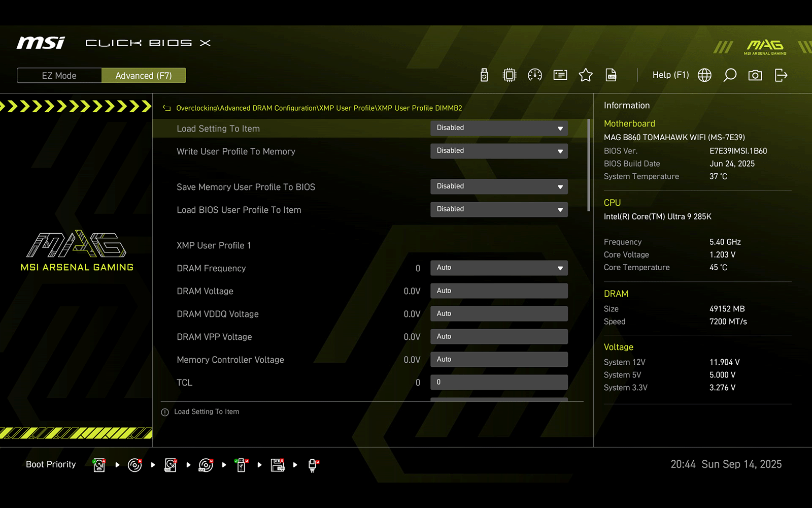812x508 pixels.
Task: Open the CPU chip icon in the toolbar
Action: (x=509, y=75)
